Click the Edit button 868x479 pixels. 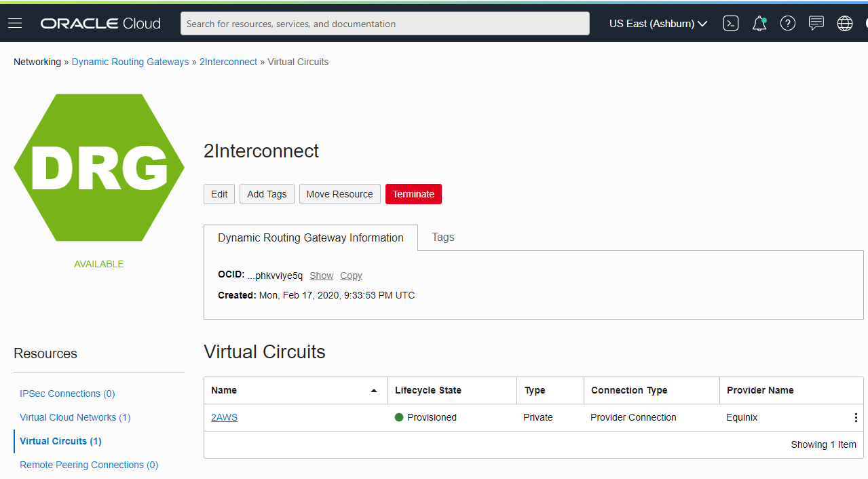pos(219,194)
